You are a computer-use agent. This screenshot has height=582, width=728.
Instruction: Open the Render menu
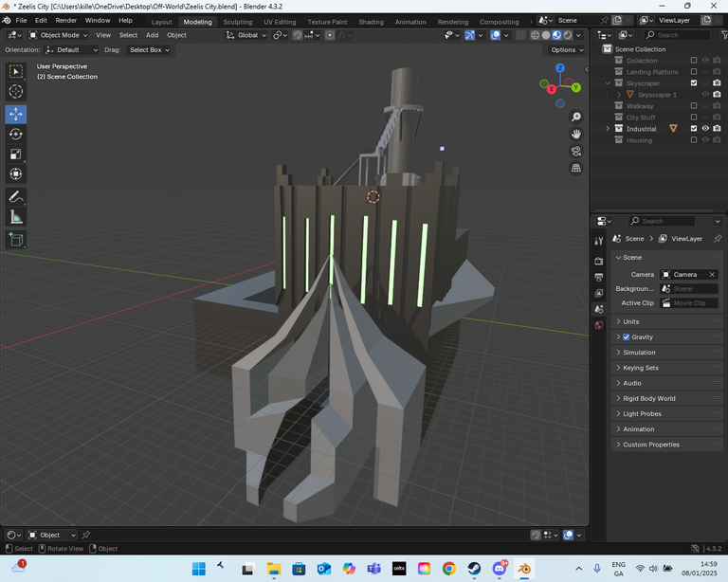[x=66, y=20]
